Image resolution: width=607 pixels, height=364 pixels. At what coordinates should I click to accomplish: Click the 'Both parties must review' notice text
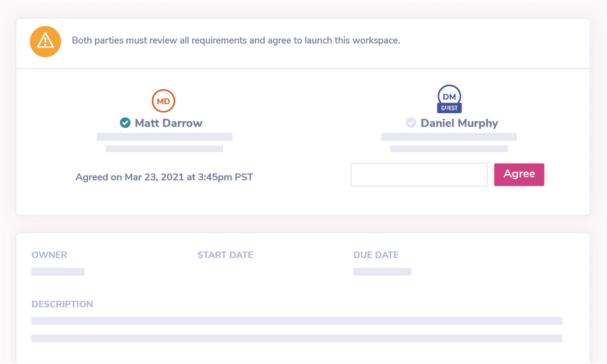pyautogui.click(x=236, y=40)
